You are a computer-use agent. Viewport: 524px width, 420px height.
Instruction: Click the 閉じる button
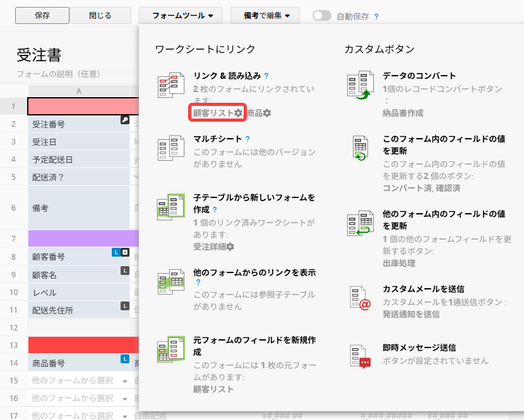100,16
